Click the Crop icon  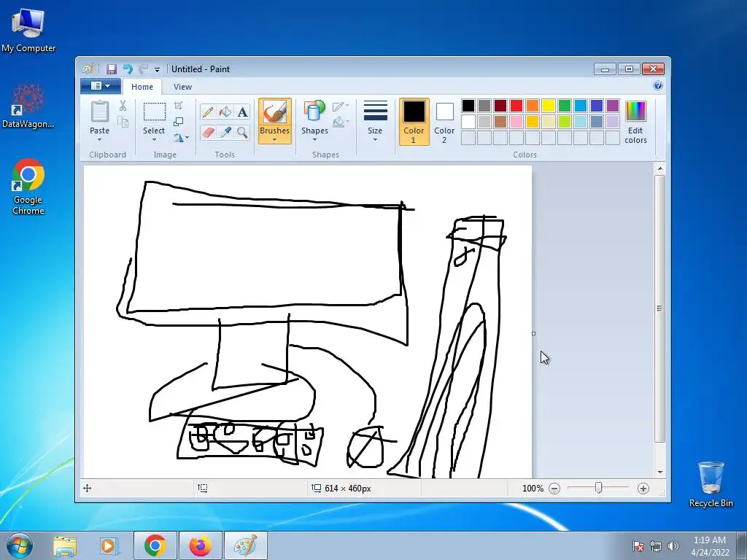pos(178,105)
